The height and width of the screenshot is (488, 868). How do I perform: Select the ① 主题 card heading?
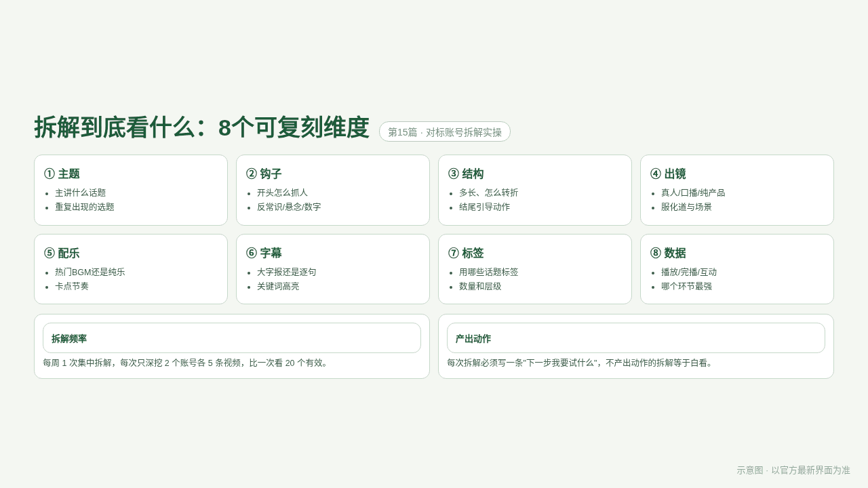[x=62, y=174]
